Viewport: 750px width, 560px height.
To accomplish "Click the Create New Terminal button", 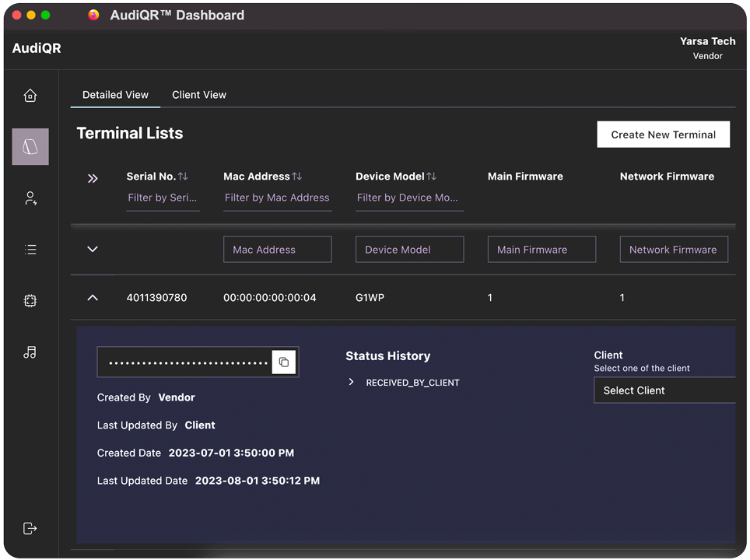I will (663, 134).
